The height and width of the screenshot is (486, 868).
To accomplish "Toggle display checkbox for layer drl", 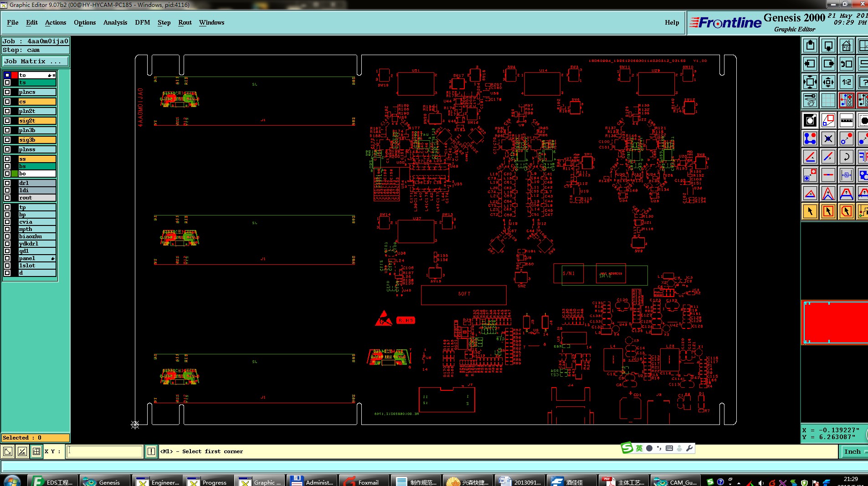I will coord(7,183).
